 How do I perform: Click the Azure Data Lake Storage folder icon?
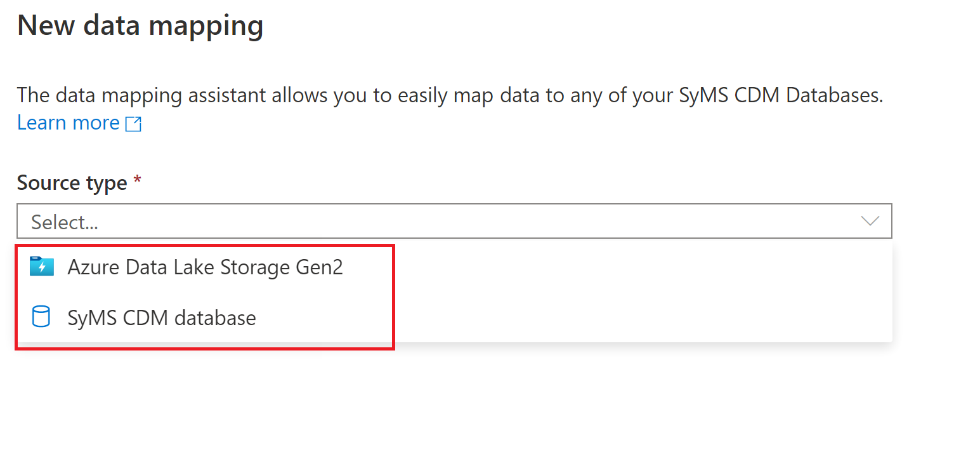(41, 267)
